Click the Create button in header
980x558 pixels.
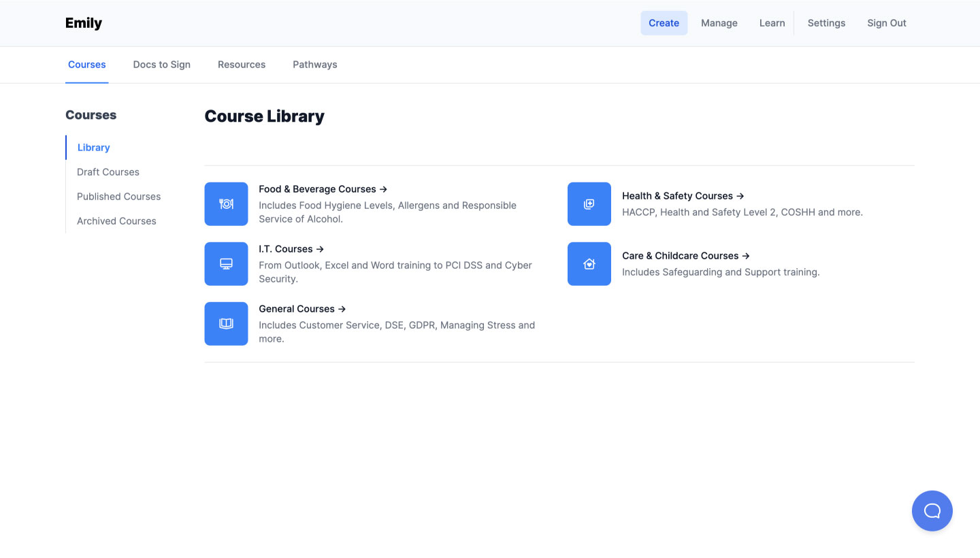click(x=664, y=23)
